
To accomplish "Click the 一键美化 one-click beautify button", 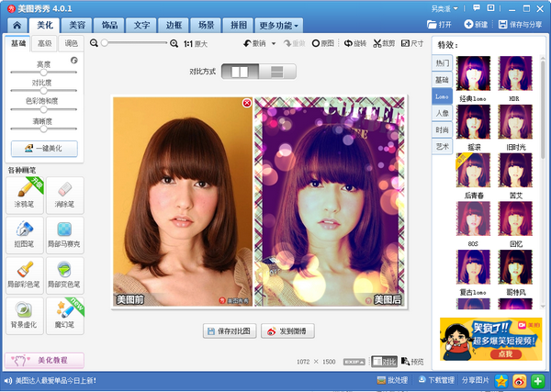I will pyautogui.click(x=44, y=149).
